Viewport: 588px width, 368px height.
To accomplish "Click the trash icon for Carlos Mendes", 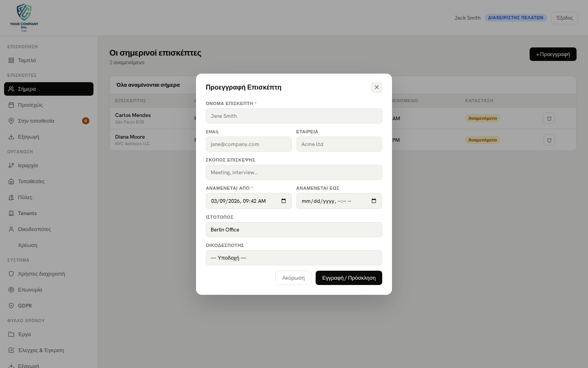I will point(549,118).
